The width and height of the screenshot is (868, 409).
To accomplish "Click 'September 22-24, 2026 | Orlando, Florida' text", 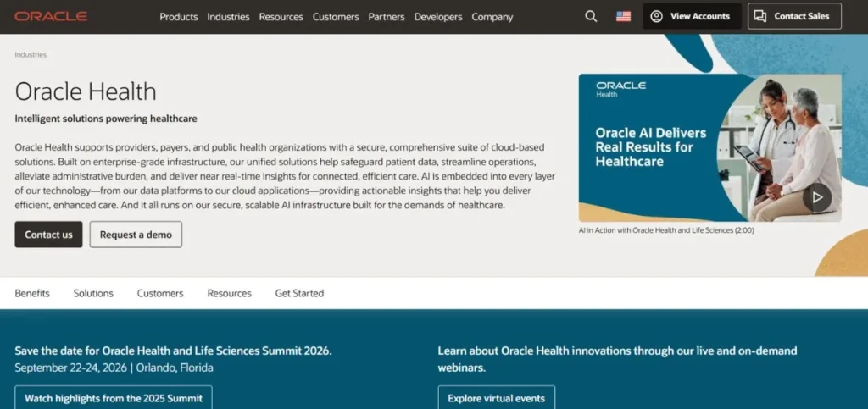I will (114, 368).
